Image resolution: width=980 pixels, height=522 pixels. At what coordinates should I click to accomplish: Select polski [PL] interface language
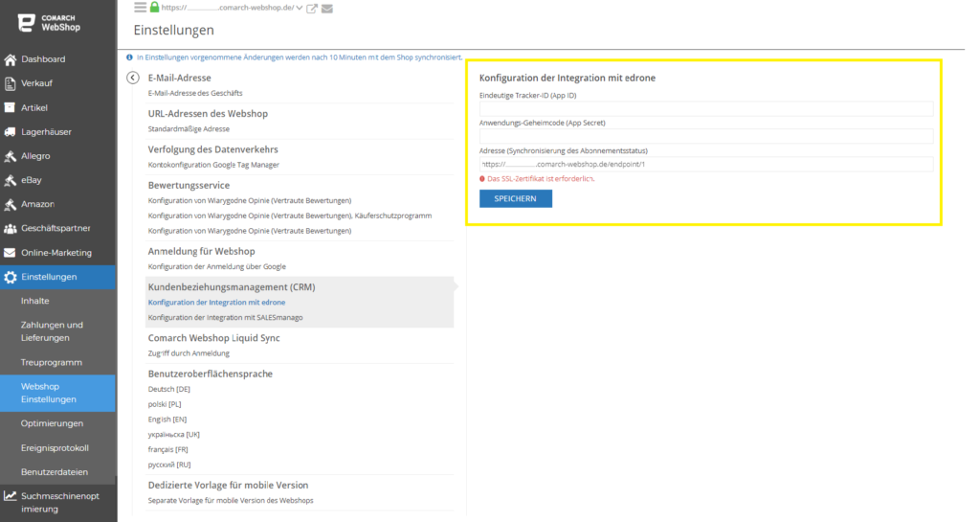coord(165,404)
